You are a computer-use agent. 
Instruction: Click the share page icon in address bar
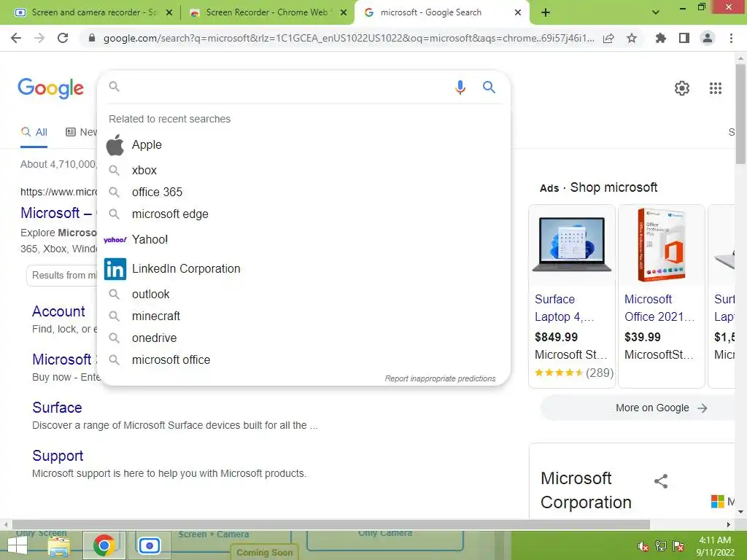pos(608,39)
